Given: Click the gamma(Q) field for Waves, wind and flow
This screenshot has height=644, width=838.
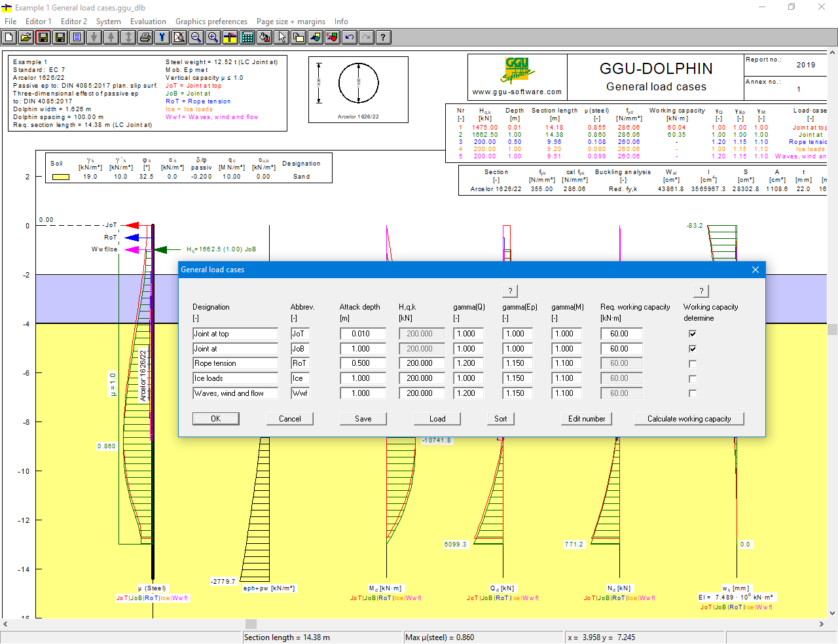Looking at the screenshot, I should (469, 393).
